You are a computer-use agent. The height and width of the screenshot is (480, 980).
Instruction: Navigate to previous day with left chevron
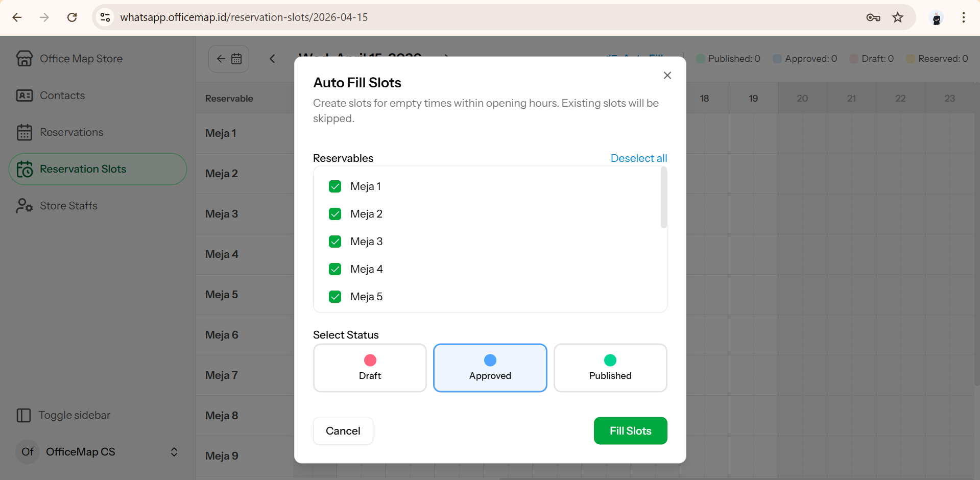(272, 58)
